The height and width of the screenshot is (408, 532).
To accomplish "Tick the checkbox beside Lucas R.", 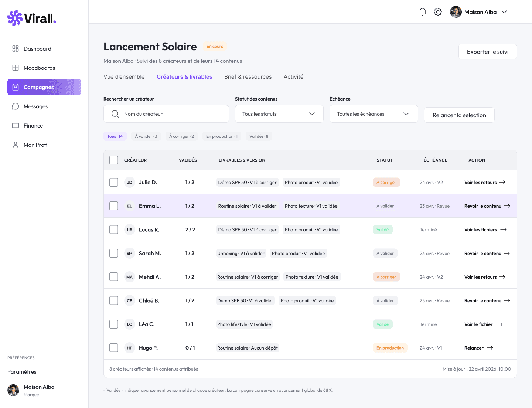I will point(114,229).
